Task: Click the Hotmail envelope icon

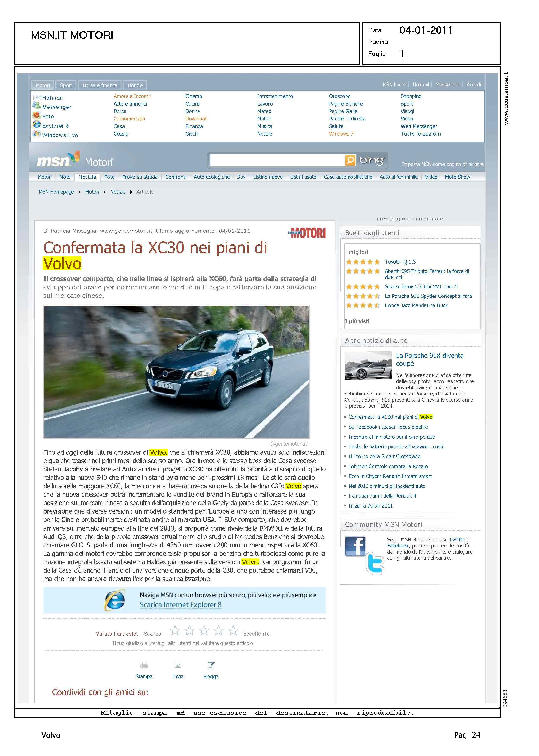Action: 37,98
